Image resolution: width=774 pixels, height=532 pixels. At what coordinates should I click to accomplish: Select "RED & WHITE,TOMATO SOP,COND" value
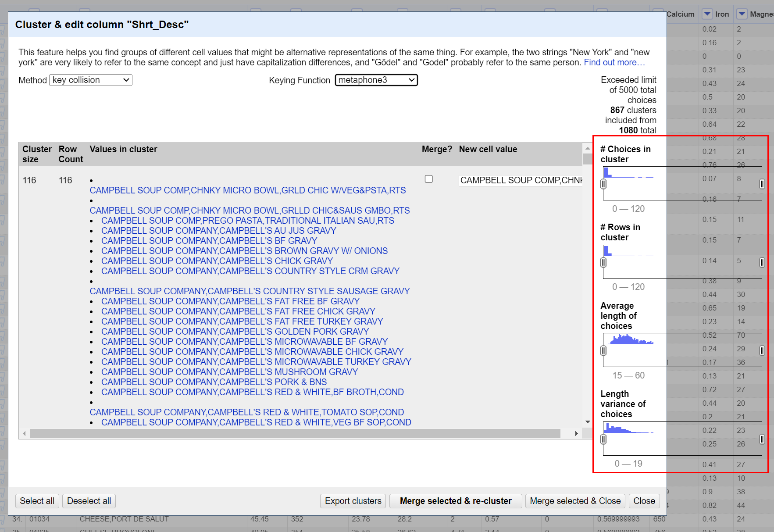point(247,412)
